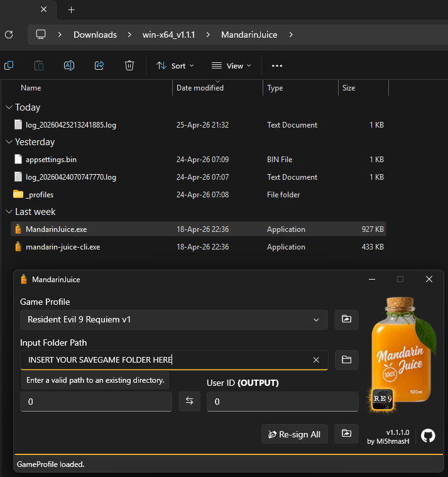Open the Sort dropdown menu

click(175, 66)
